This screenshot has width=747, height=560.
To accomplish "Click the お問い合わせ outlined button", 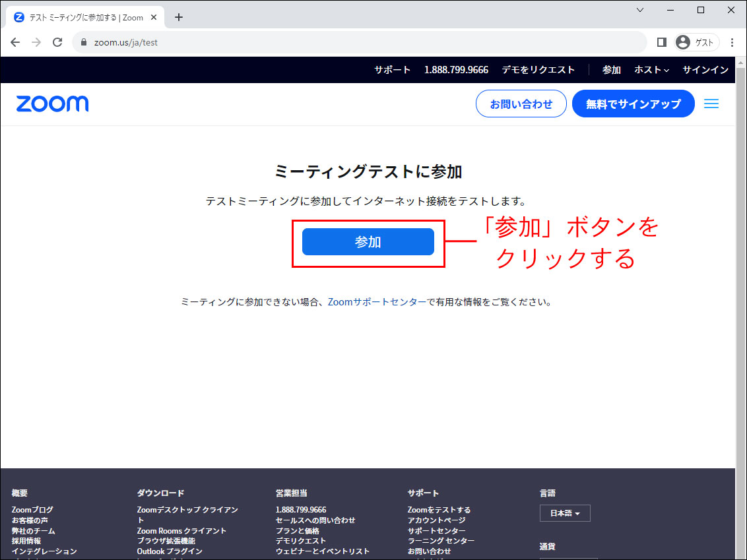I will [x=521, y=104].
